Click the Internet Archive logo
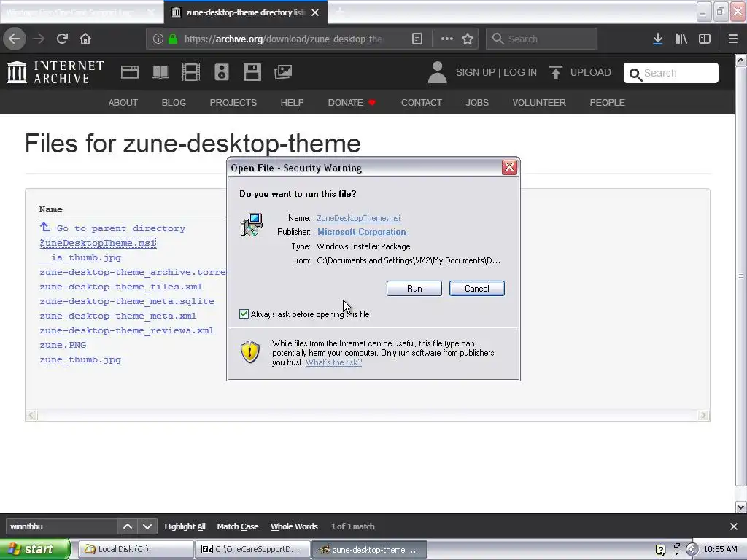 (55, 72)
